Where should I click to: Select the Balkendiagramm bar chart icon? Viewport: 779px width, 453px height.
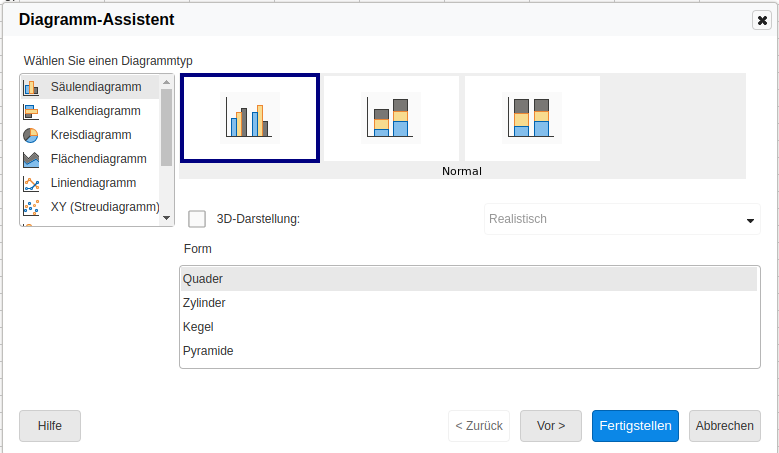point(31,111)
